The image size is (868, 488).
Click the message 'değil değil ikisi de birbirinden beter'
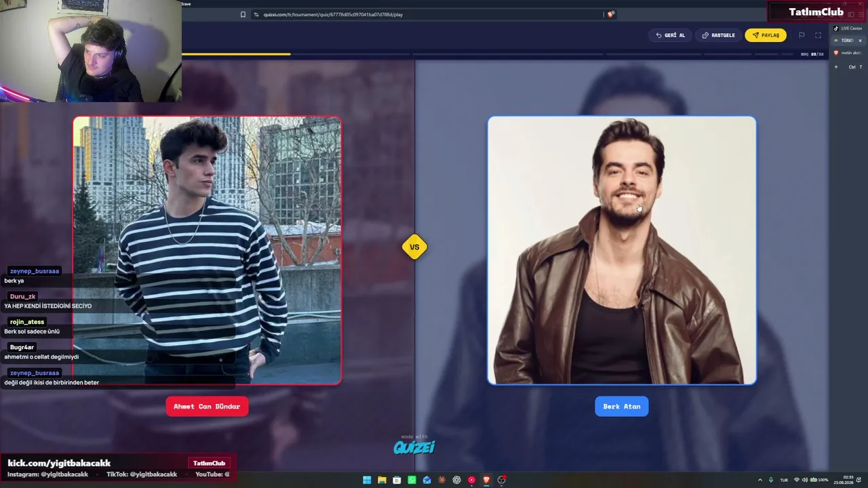(x=52, y=383)
